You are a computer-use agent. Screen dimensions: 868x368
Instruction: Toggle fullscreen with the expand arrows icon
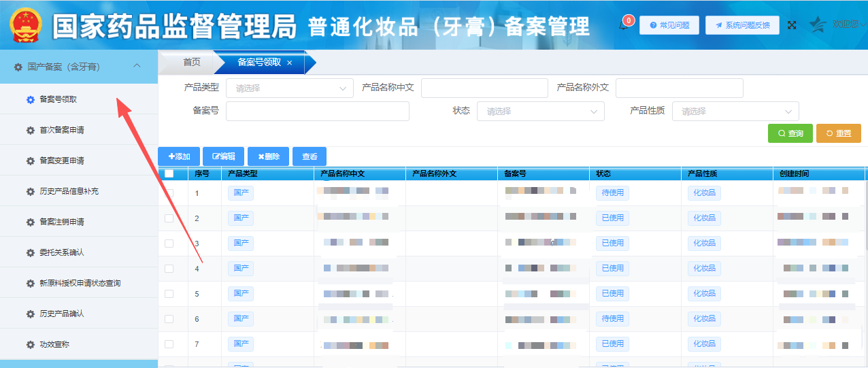point(792,25)
